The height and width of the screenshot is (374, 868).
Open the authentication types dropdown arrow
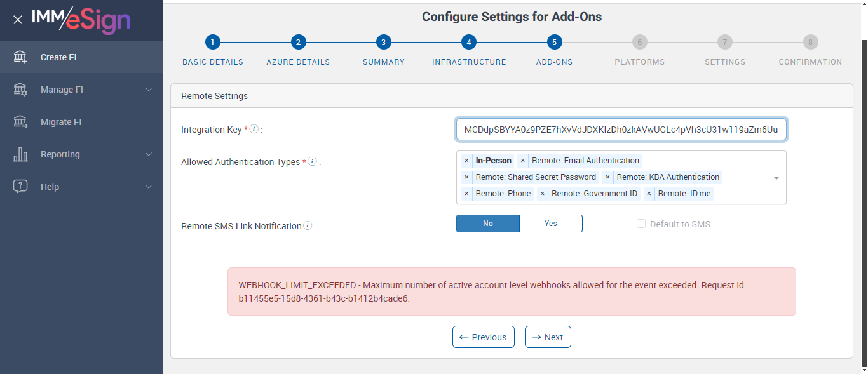[x=776, y=178]
